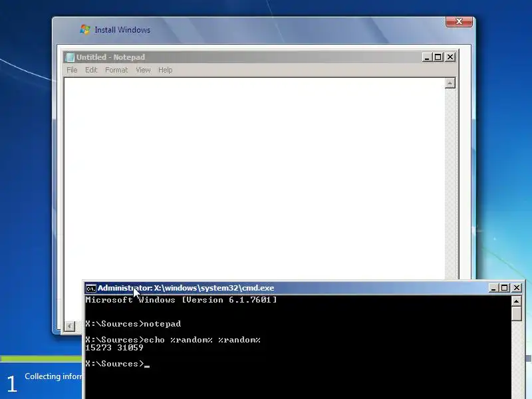Minimize the cmd.exe window
The image size is (532, 399).
pos(493,288)
